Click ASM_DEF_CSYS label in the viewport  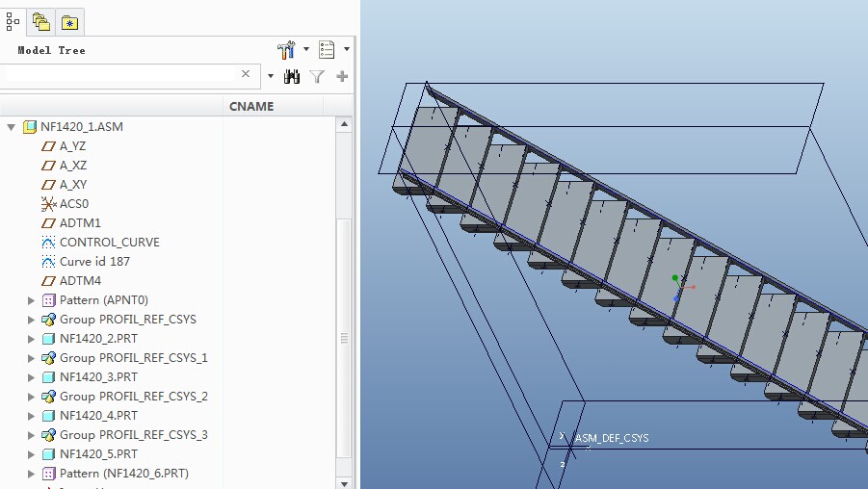coord(612,438)
